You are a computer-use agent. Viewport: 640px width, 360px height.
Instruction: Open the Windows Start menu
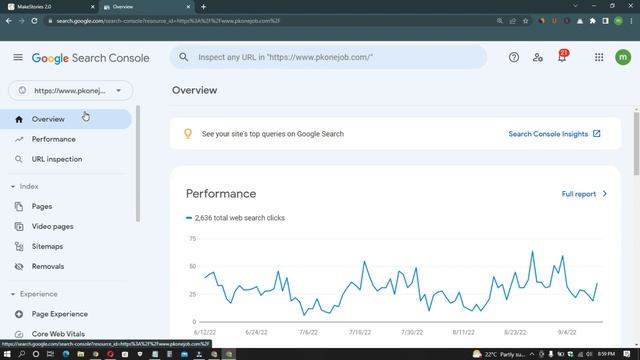coord(7,354)
